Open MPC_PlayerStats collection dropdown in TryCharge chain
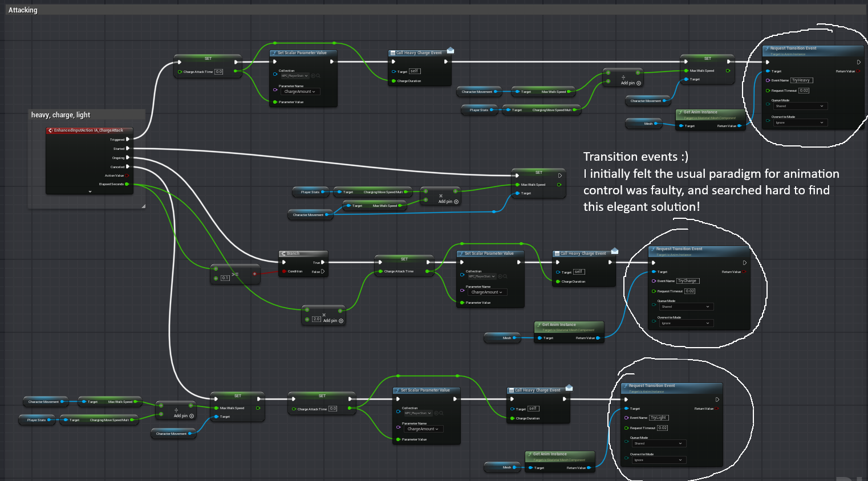Viewport: 868px width, 481px height. pos(481,276)
